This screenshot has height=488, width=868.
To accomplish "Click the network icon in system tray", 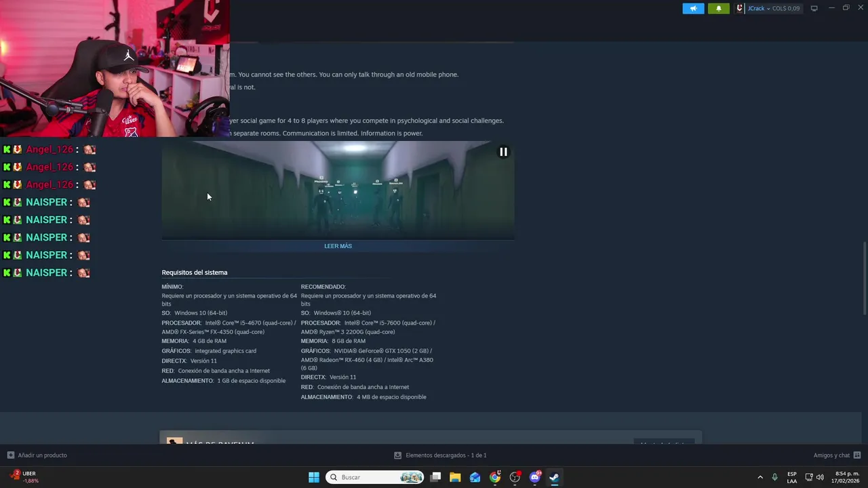I will pos(809,477).
